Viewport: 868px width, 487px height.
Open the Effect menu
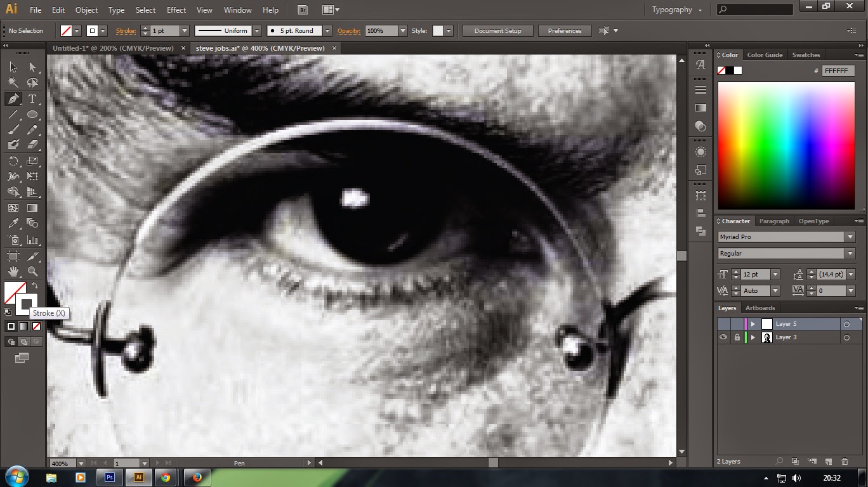tap(176, 10)
